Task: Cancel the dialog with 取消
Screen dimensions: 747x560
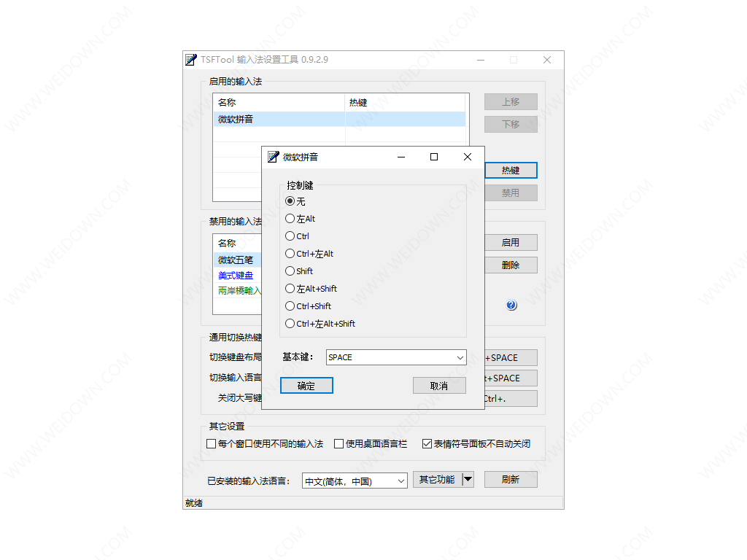Action: tap(439, 386)
